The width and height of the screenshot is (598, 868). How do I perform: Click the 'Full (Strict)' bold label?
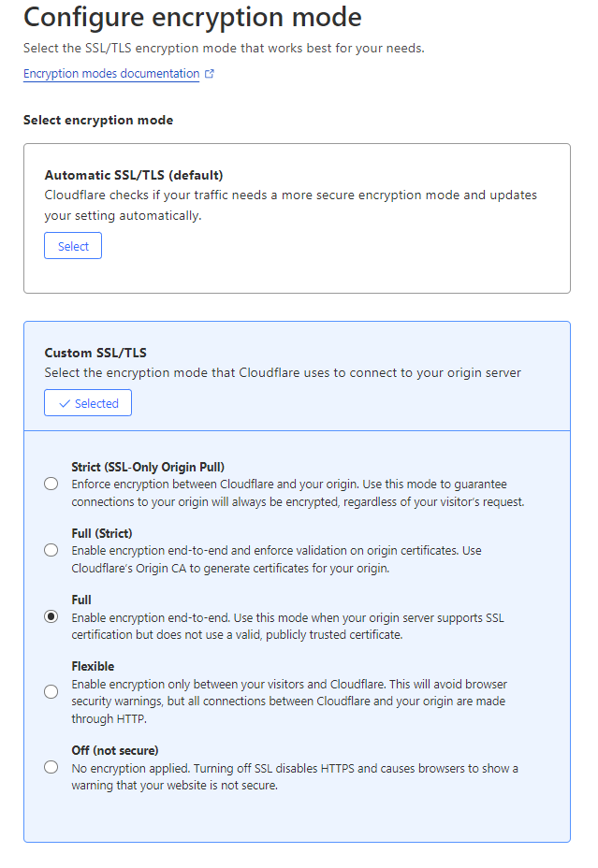pyautogui.click(x=102, y=534)
